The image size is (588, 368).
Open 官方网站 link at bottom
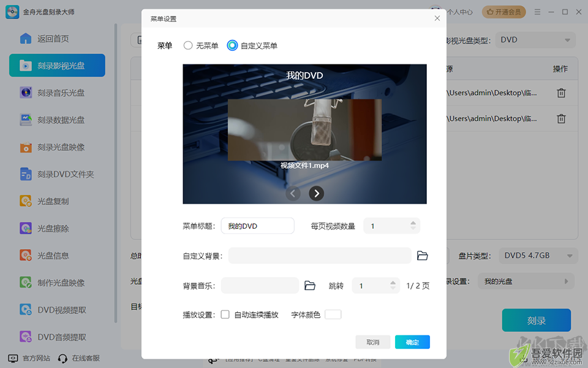pyautogui.click(x=29, y=358)
